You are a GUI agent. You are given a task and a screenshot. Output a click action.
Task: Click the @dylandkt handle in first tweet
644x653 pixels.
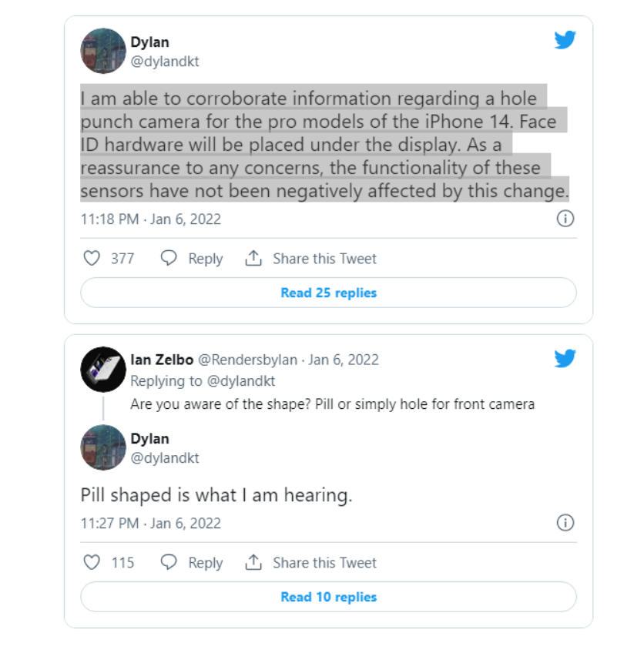click(x=165, y=62)
